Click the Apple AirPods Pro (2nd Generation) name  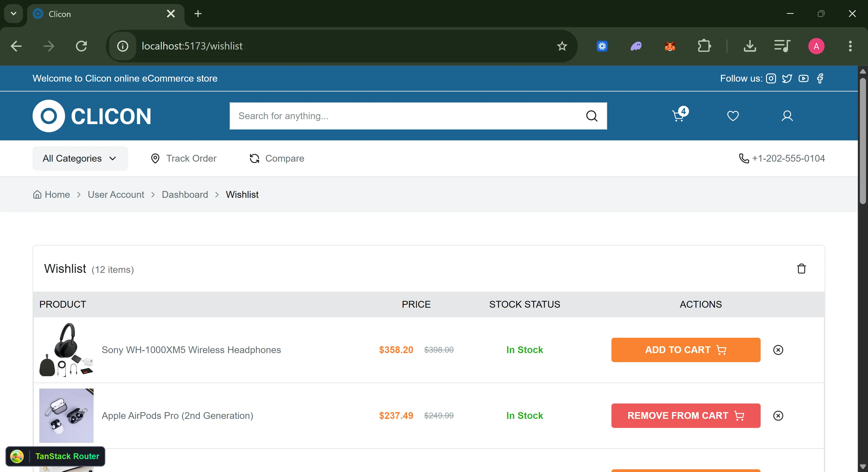tap(177, 415)
